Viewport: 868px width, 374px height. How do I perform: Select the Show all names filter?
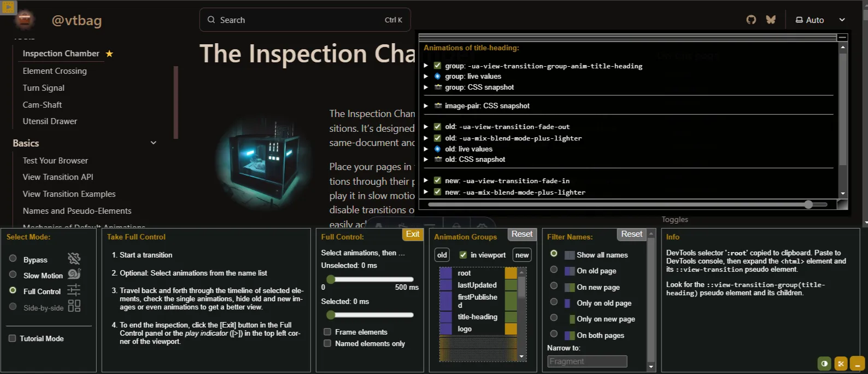[554, 254]
